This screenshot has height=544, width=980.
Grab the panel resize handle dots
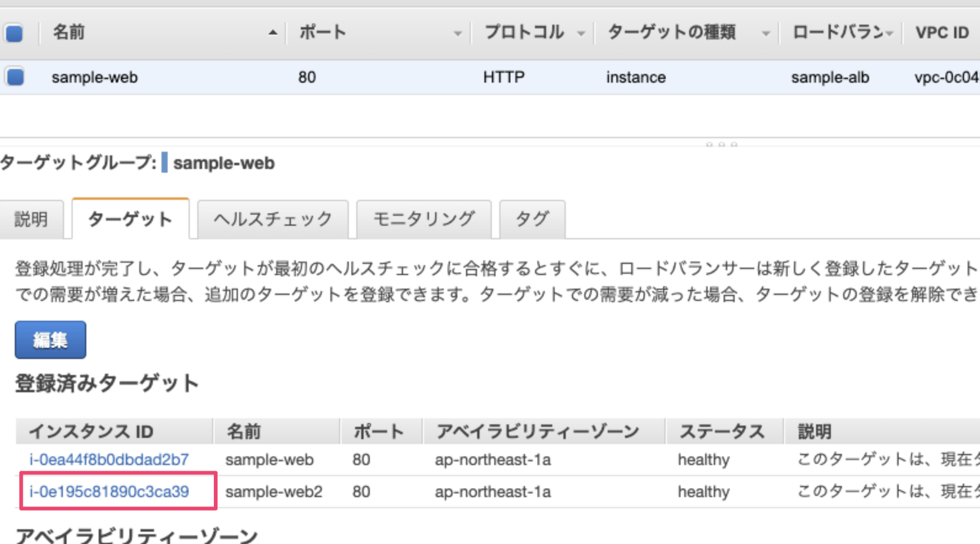[x=721, y=144]
